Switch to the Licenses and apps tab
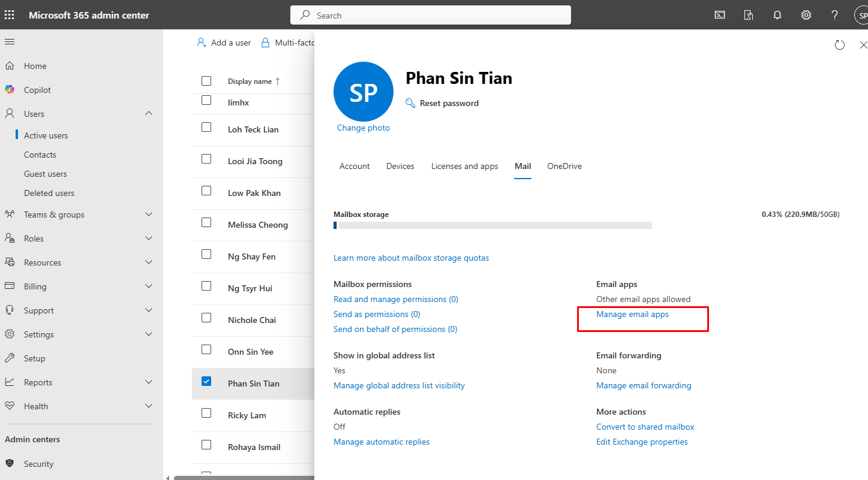868x480 pixels. pos(465,166)
